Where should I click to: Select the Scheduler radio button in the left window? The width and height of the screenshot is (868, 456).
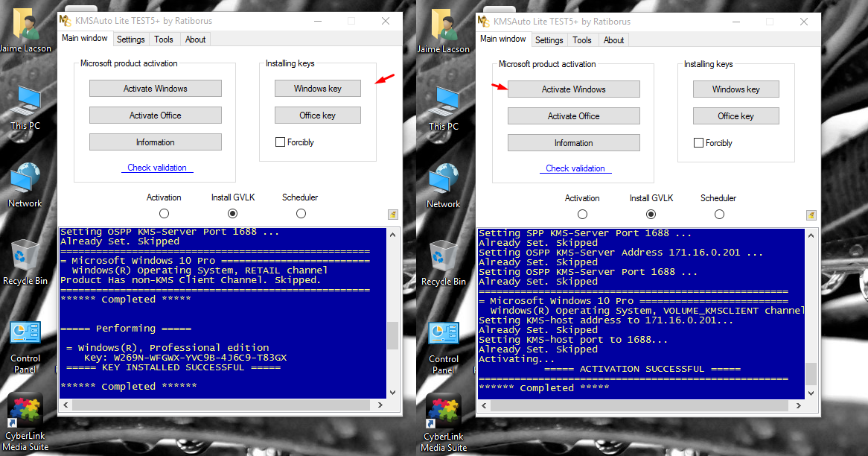[301, 213]
